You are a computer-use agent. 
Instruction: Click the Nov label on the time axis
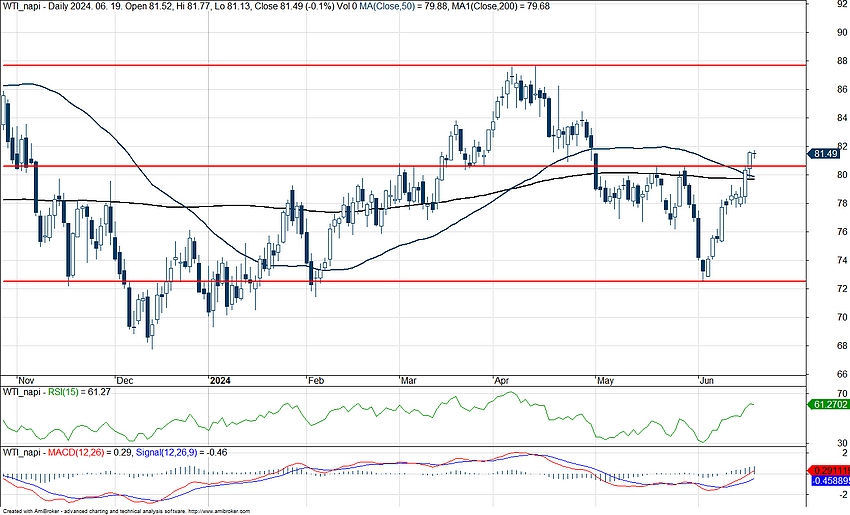tap(27, 381)
